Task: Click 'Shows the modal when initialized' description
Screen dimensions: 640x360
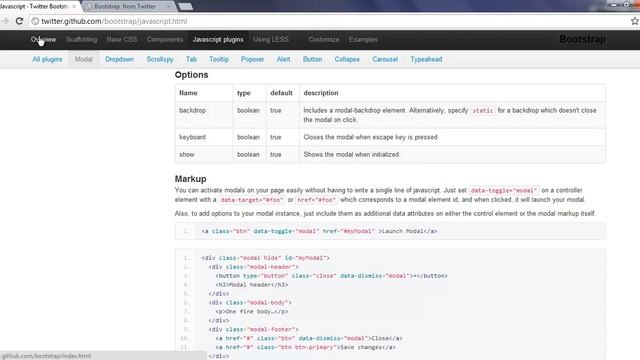Action: [351, 155]
